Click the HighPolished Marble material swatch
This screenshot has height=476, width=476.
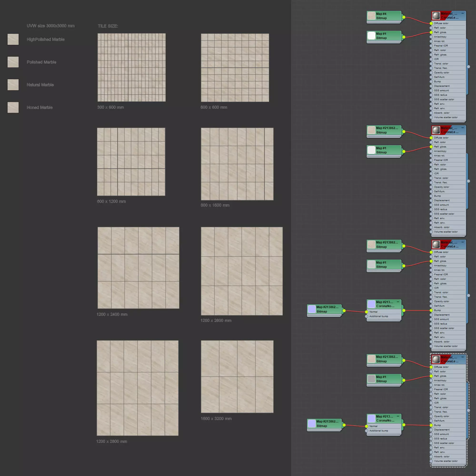point(13,40)
